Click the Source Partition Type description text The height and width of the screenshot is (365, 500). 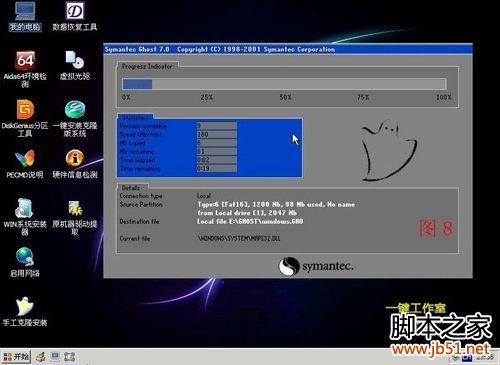(276, 204)
